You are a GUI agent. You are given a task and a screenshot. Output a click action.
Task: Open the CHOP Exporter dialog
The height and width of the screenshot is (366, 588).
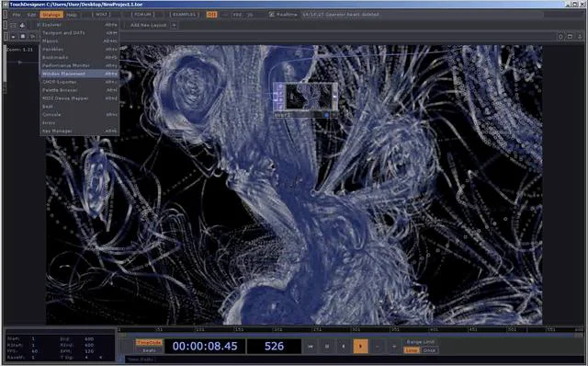click(x=80, y=82)
